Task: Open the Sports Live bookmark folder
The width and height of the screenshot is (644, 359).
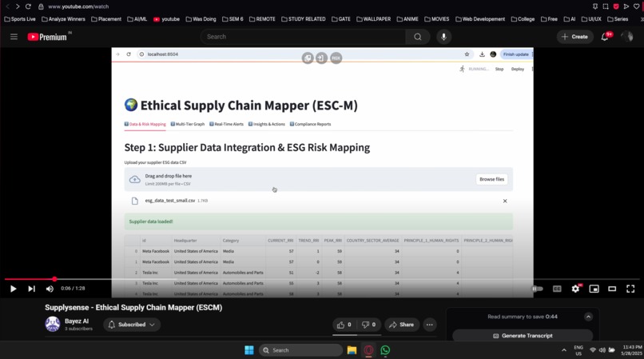Action: point(20,19)
